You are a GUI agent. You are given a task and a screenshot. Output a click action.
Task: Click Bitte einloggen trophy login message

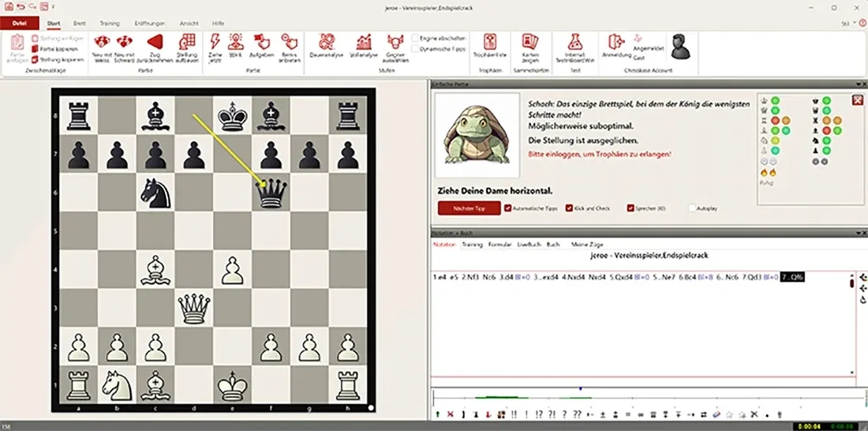(600, 154)
